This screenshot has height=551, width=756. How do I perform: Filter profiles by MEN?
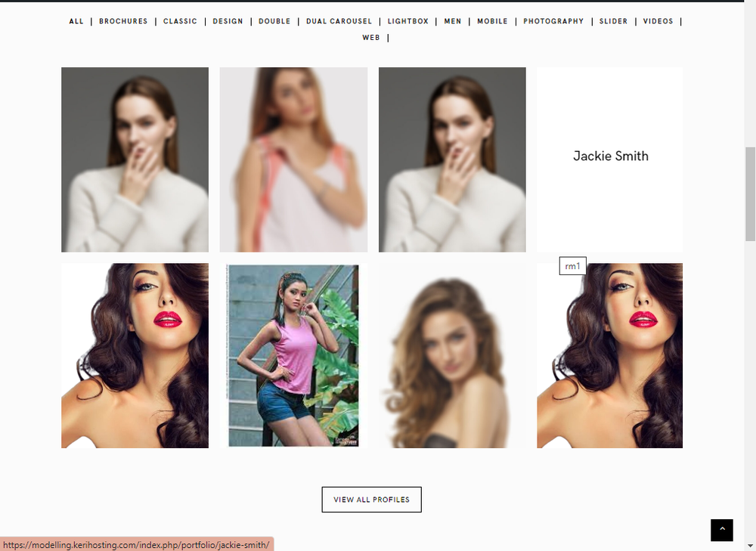(453, 21)
